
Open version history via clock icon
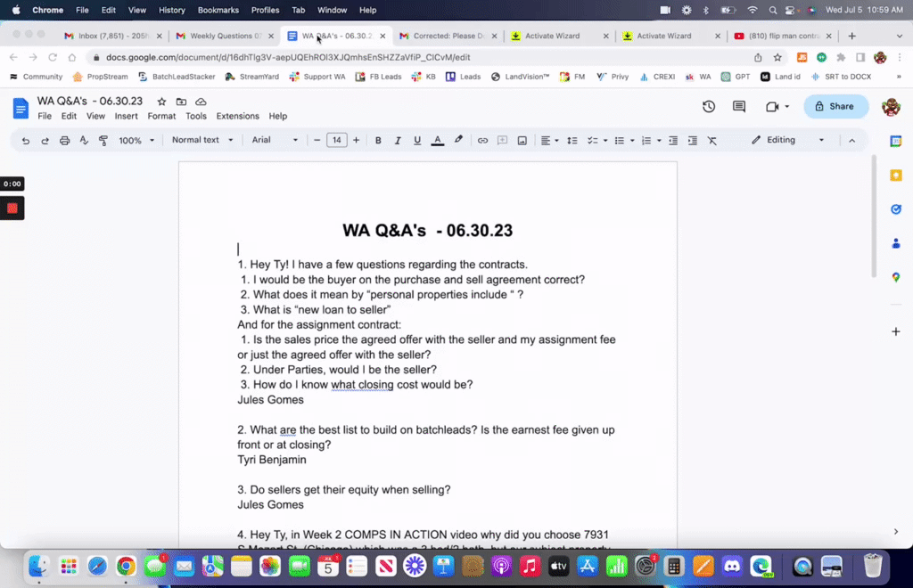click(709, 106)
